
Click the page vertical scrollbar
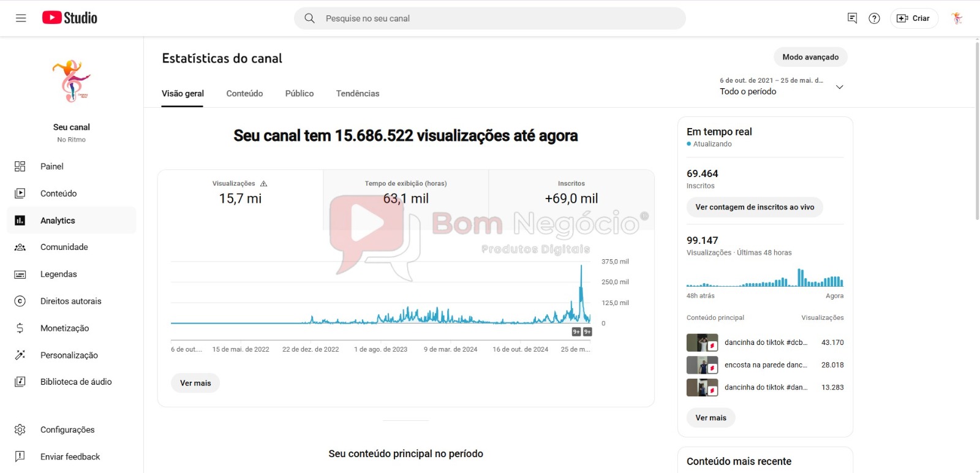(x=977, y=130)
